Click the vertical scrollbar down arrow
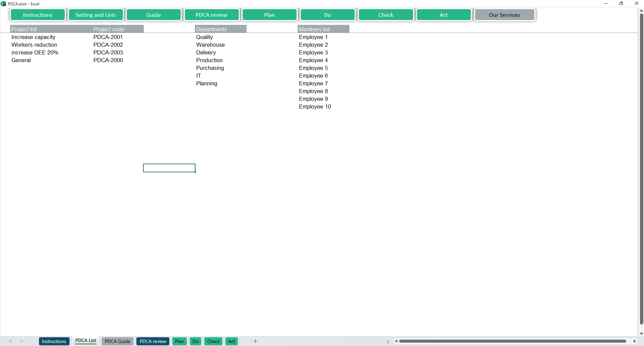Viewport: 644px width, 346px height. point(641,334)
